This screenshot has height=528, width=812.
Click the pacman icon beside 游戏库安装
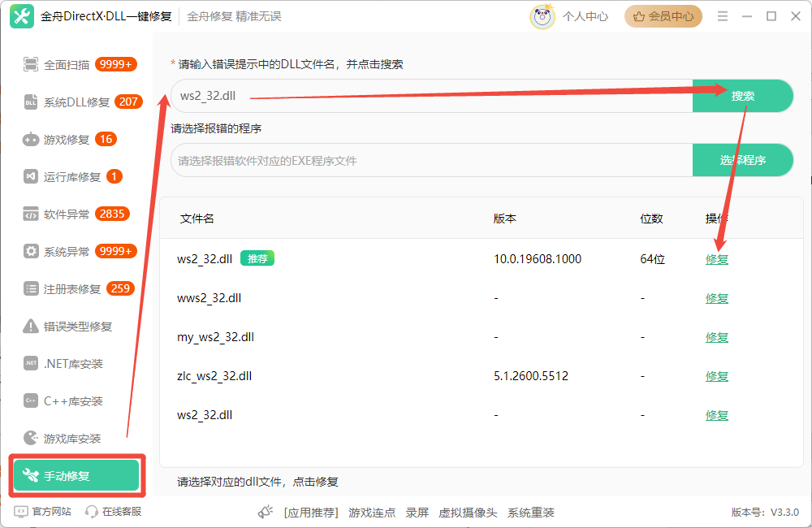(31, 438)
